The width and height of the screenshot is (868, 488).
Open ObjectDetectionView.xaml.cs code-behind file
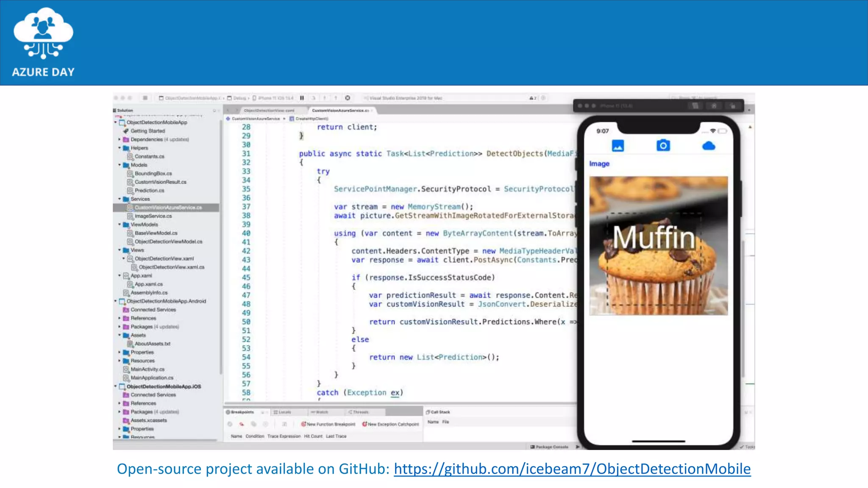tap(171, 267)
